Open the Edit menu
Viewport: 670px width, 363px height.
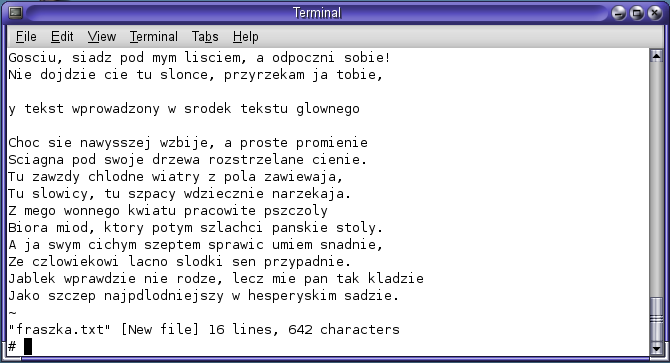62,37
